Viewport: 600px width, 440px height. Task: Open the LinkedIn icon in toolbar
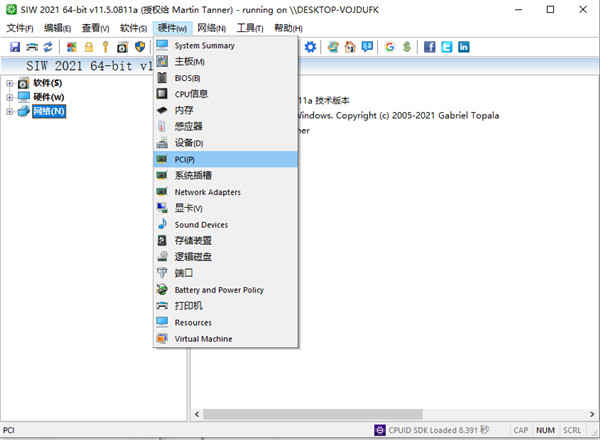(x=464, y=47)
